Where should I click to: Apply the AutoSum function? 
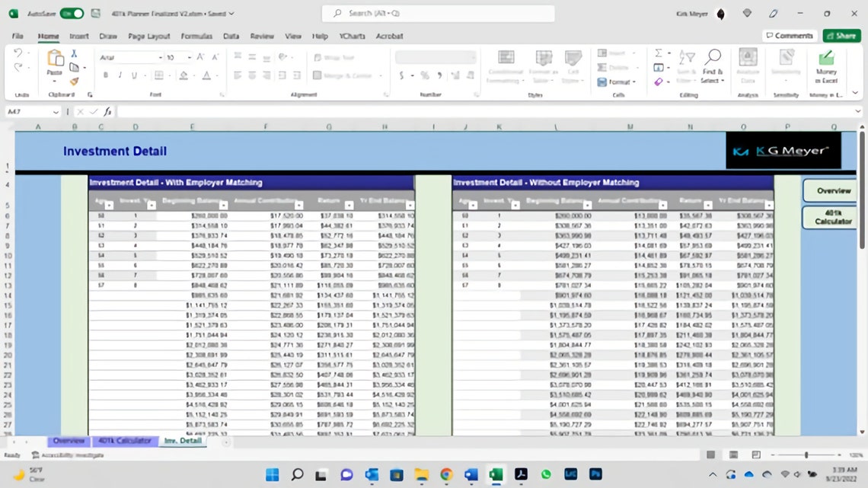pyautogui.click(x=658, y=53)
